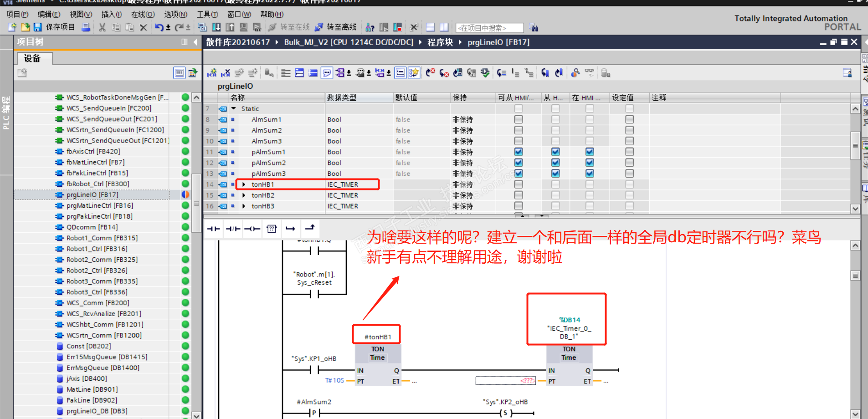The height and width of the screenshot is (419, 868).
Task: Open undo history dropdown arrow
Action: click(168, 27)
